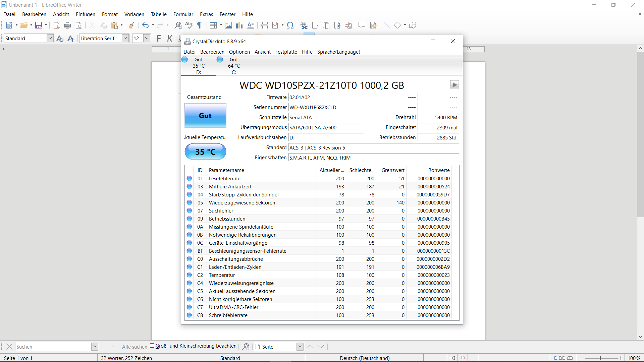Click the Special Character omega icon
Viewport: 644px width, 362px height.
click(290, 25)
